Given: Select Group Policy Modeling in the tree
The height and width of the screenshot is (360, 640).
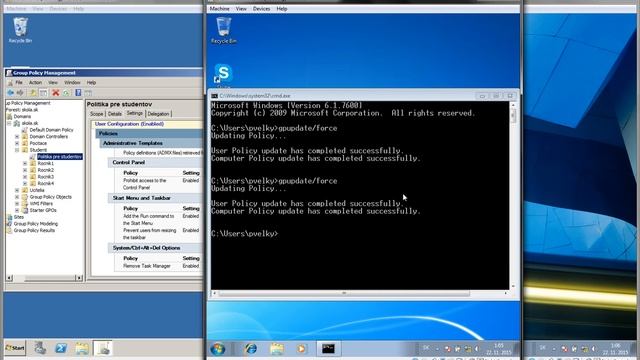Looking at the screenshot, I should point(36,224).
